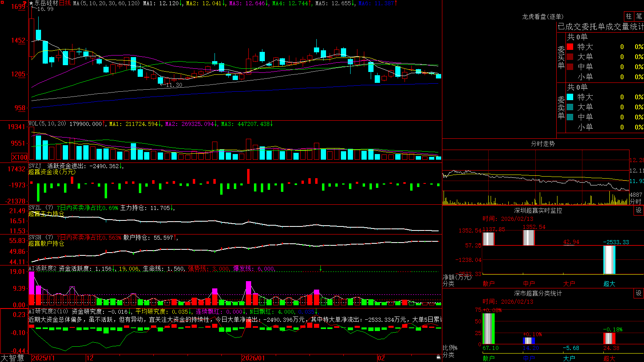Click the 超赢主力持仓 label

tap(46, 214)
